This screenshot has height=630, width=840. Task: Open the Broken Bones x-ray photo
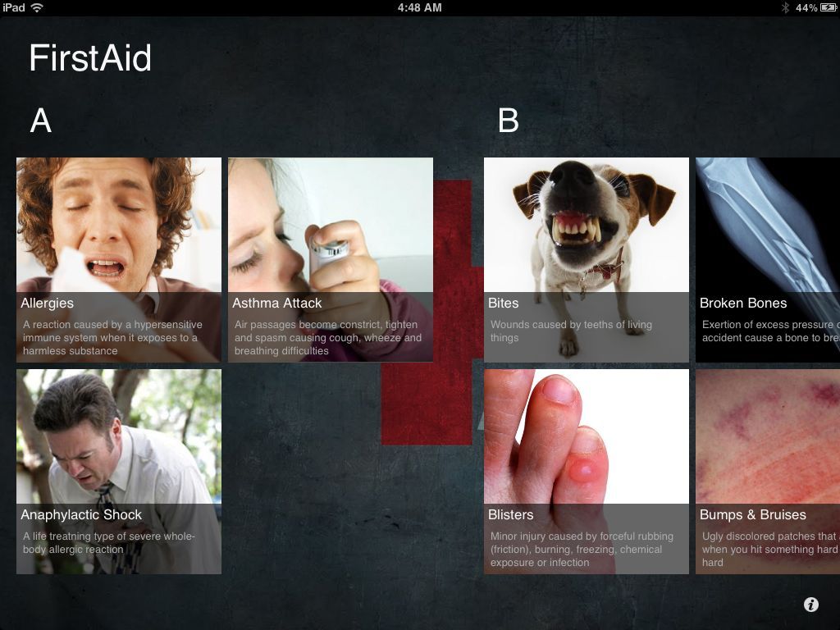pyautogui.click(x=768, y=225)
